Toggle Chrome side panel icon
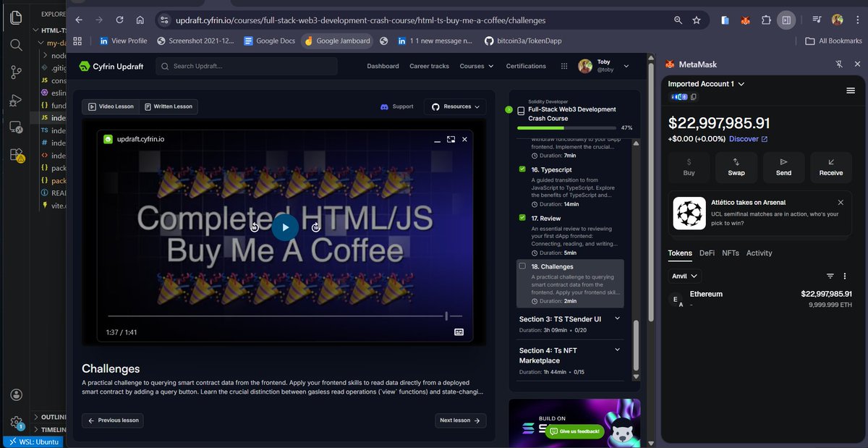 coord(786,20)
